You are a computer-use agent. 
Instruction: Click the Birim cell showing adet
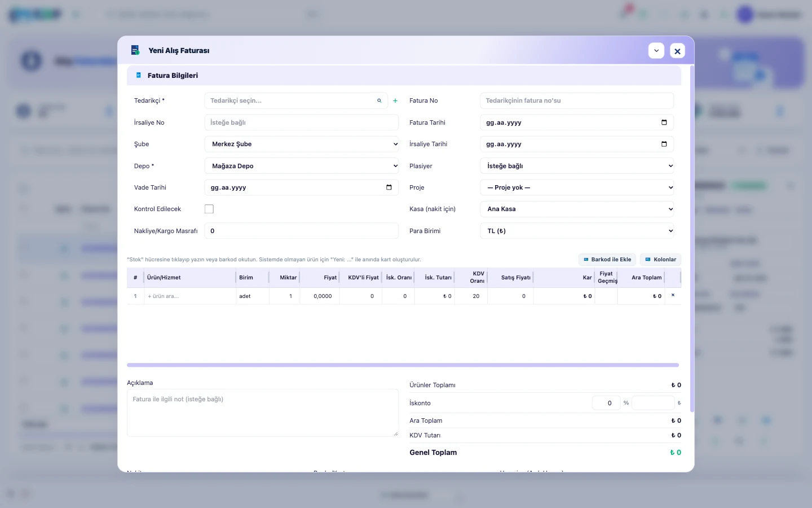click(x=253, y=296)
